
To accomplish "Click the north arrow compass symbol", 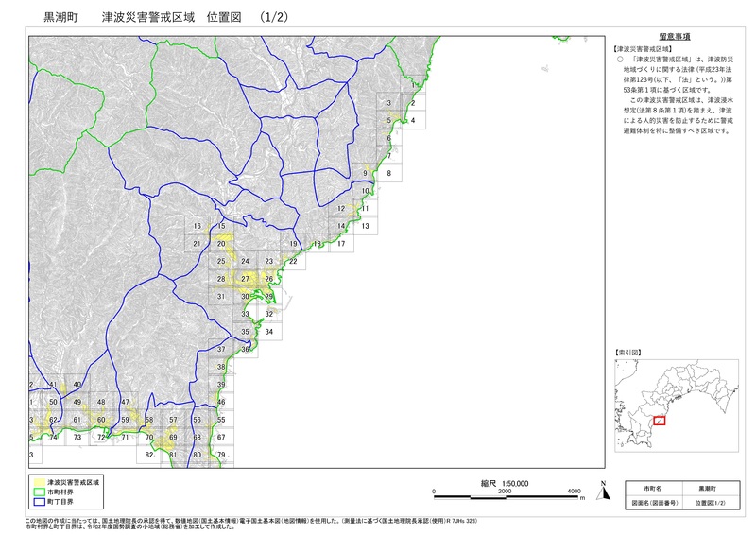I will [602, 491].
